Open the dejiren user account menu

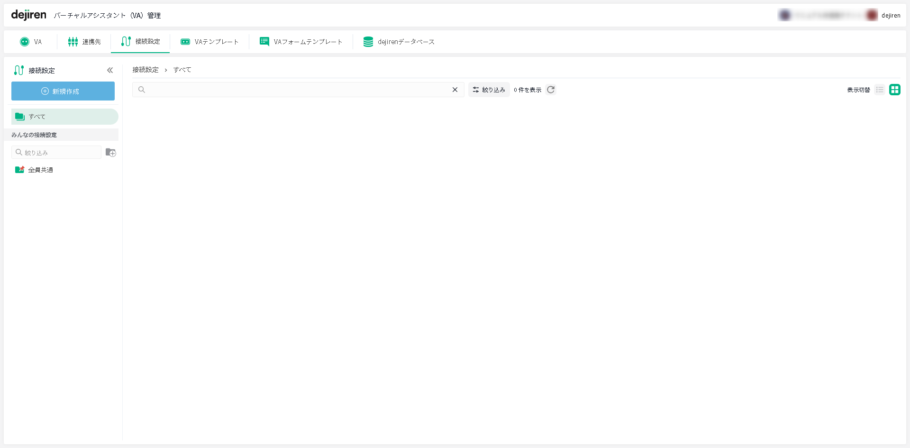(883, 16)
